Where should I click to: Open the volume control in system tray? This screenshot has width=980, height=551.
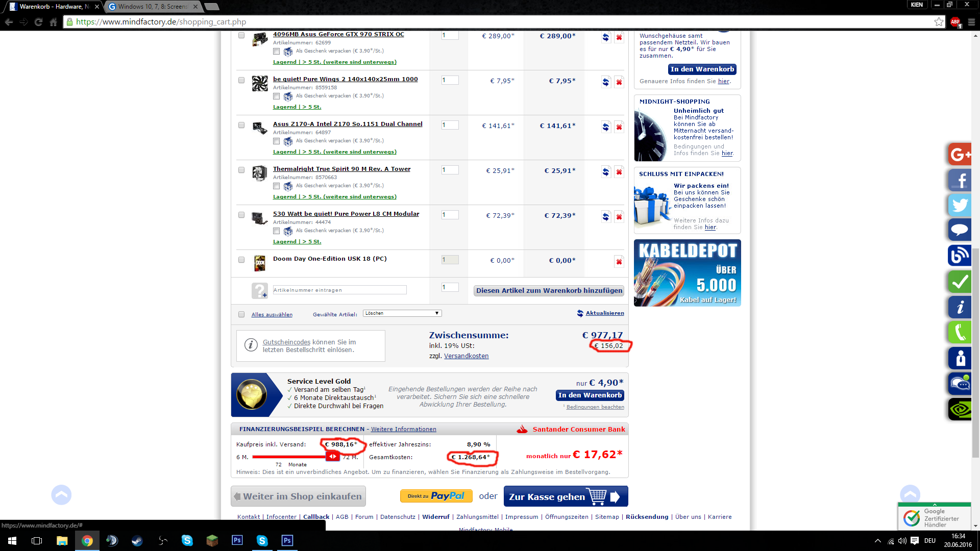coord(902,541)
